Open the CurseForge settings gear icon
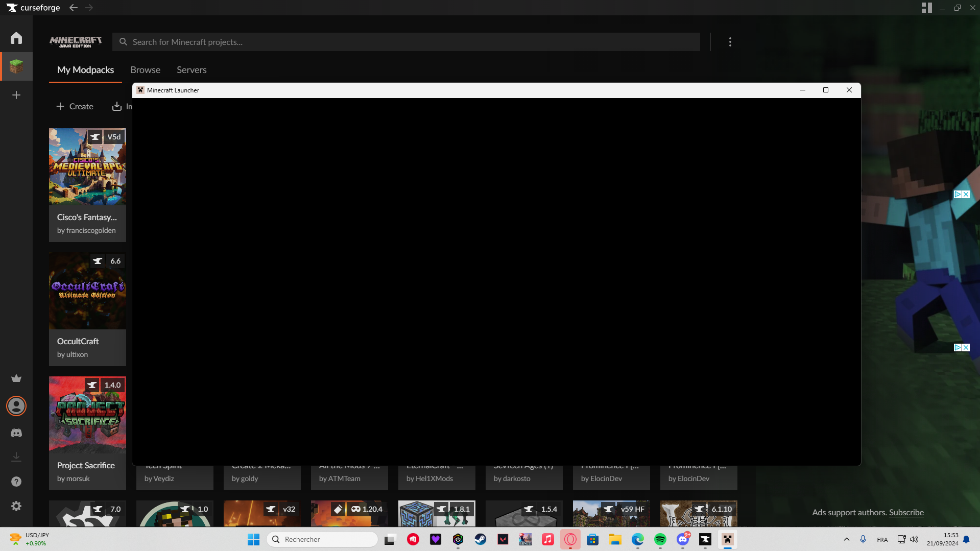Image resolution: width=980 pixels, height=551 pixels. 16,506
